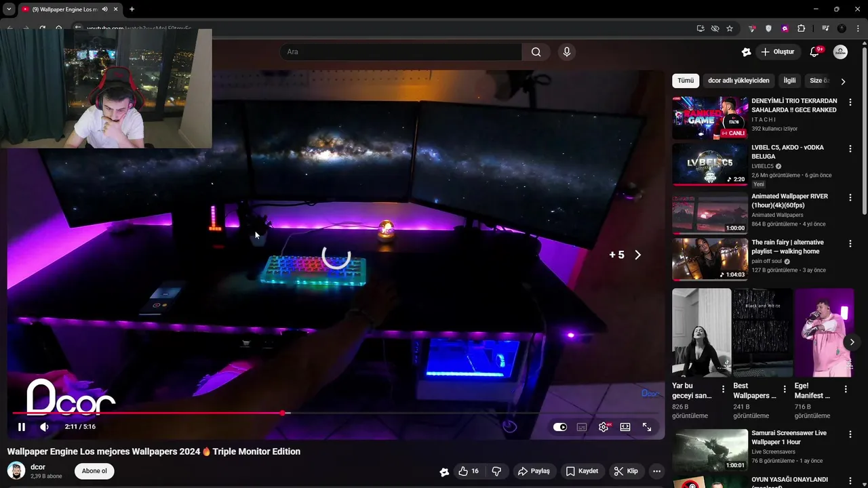This screenshot has height=488, width=868.
Task: Open the Samurai Screensawer Live Wallpaper thumbnail
Action: click(710, 450)
